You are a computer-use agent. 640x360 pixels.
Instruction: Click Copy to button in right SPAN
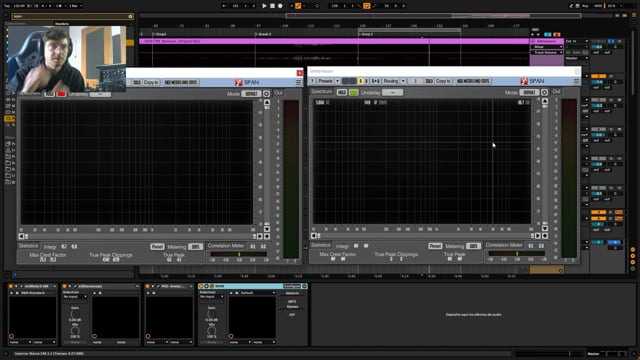click(443, 81)
